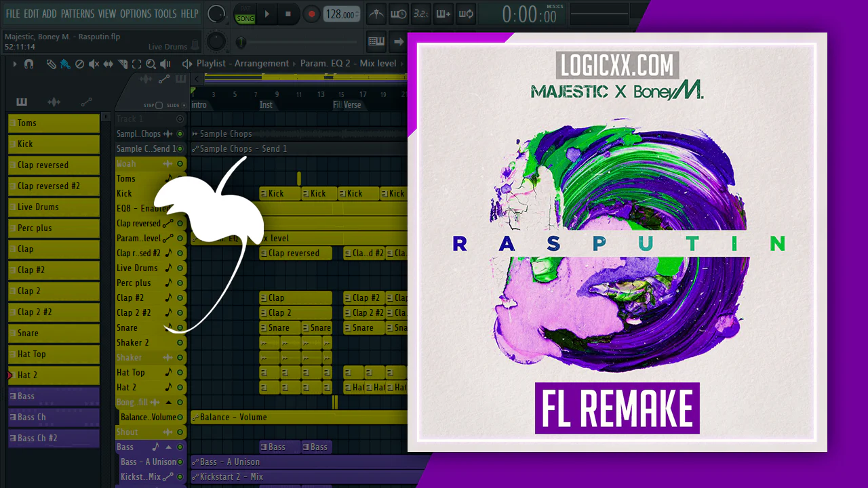Toggle the metronome icon

pyautogui.click(x=376, y=14)
